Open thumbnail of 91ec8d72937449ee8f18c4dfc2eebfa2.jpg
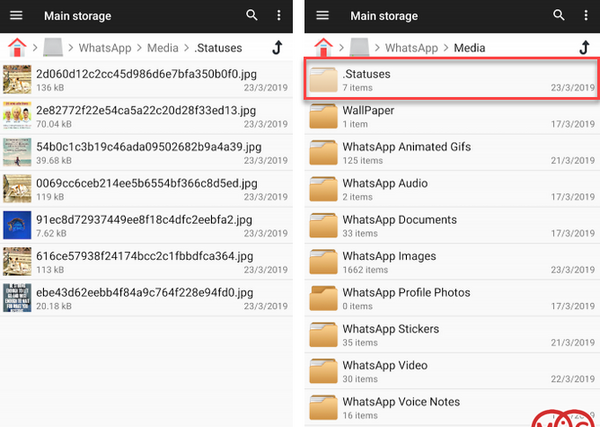This screenshot has height=427, width=600. [x=17, y=225]
